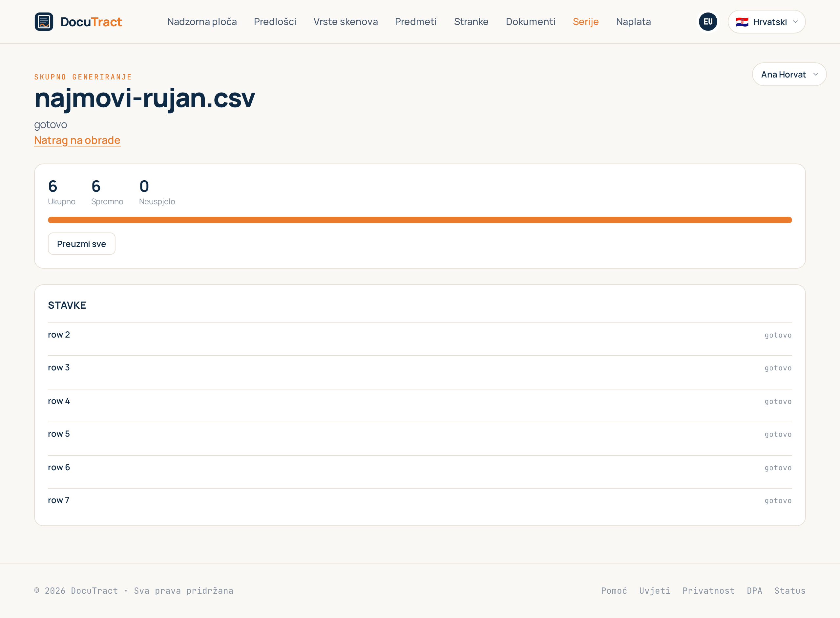Open the Naplata page
Viewport: 840px width, 618px height.
point(633,22)
